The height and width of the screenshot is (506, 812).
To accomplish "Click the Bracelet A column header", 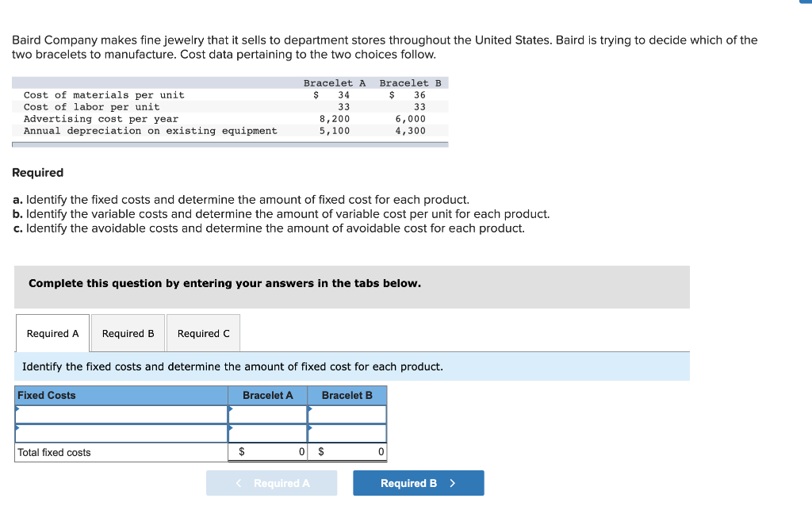I will click(x=267, y=395).
